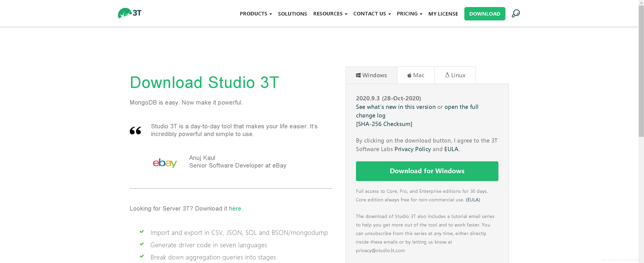Expand the Products dropdown menu
644x263 pixels.
point(255,14)
